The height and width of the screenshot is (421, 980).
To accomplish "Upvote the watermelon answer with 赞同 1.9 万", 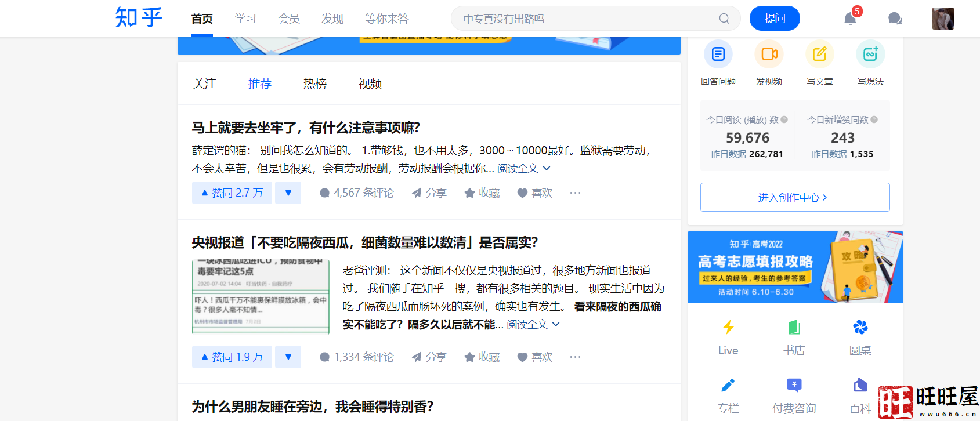I will tap(232, 357).
